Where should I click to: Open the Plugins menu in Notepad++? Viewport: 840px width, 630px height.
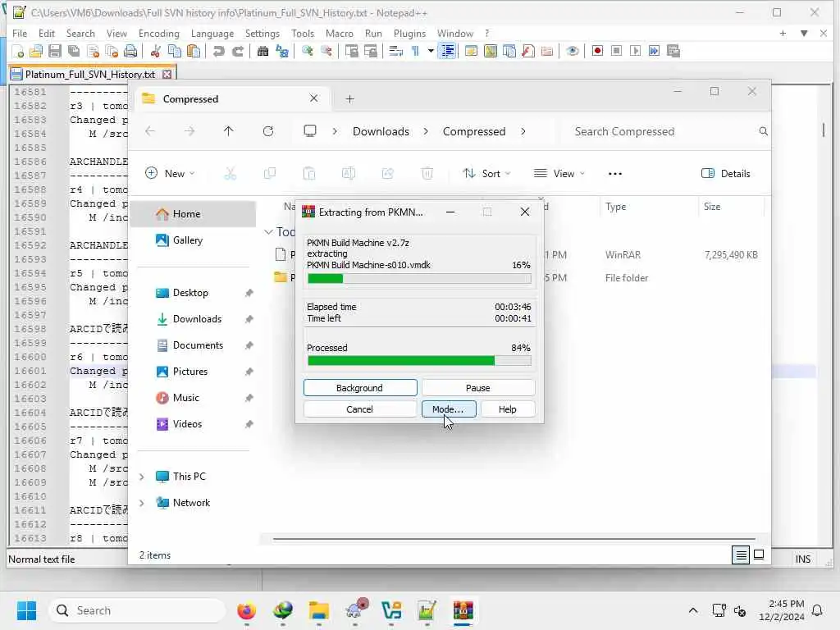tap(409, 33)
